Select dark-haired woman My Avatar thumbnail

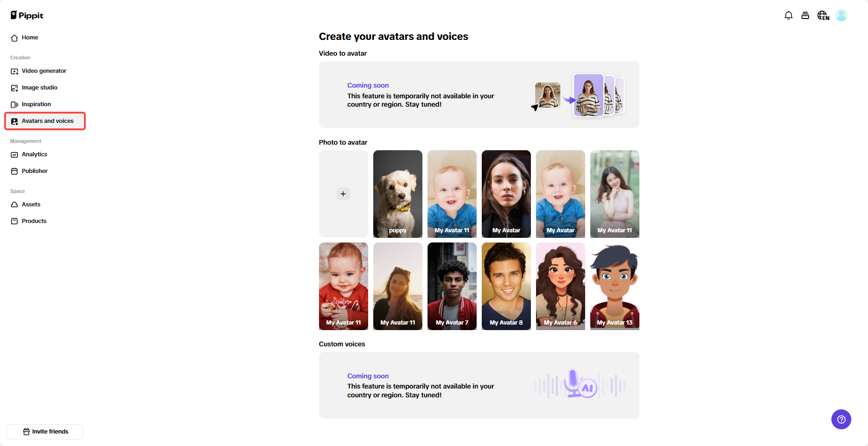(x=506, y=194)
